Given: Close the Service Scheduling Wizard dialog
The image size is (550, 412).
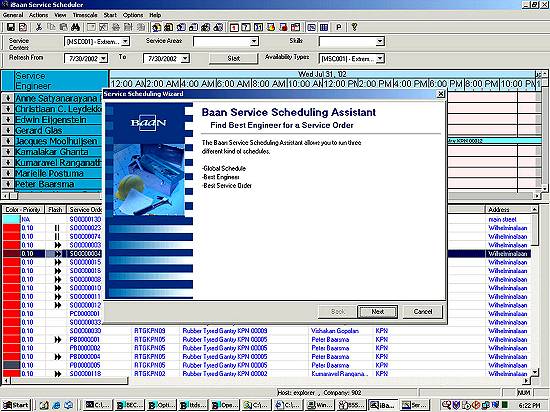Looking at the screenshot, I should (441, 94).
